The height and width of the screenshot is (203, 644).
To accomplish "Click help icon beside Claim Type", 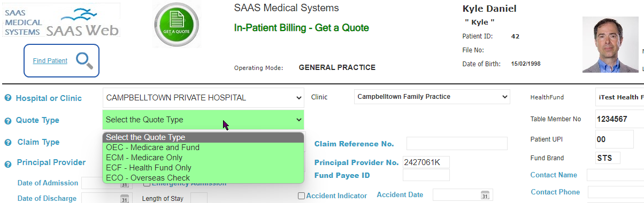I will 8,142.
